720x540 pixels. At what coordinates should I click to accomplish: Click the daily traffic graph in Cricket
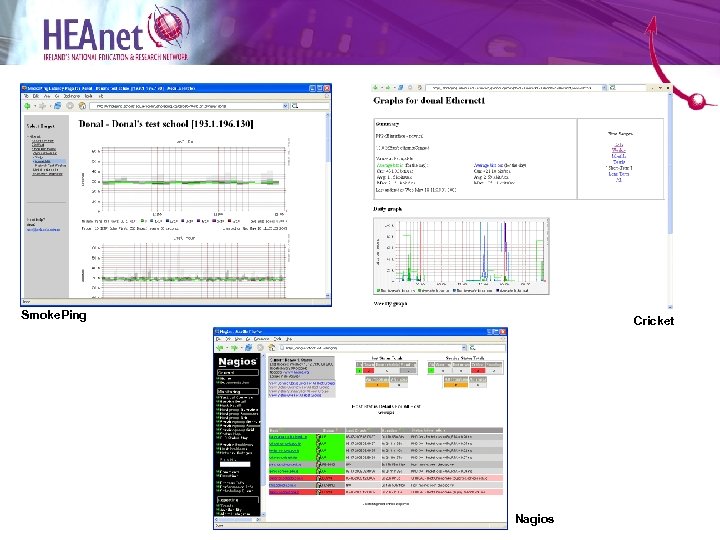[461, 256]
